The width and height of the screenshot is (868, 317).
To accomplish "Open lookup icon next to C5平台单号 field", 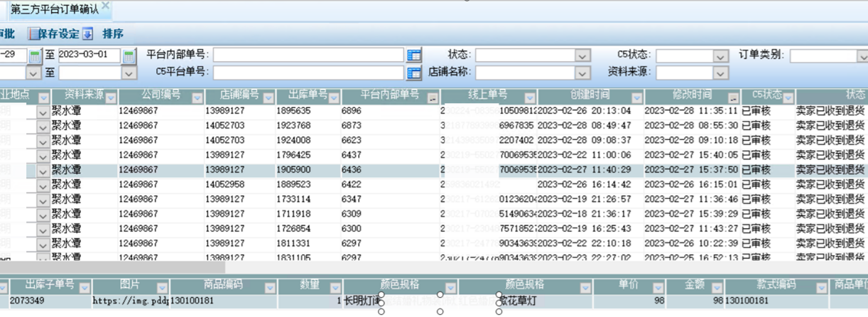I will point(415,72).
